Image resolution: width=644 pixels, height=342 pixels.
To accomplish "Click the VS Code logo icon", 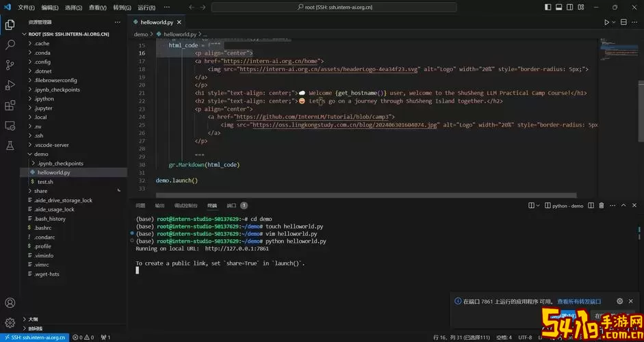I will tap(8, 7).
